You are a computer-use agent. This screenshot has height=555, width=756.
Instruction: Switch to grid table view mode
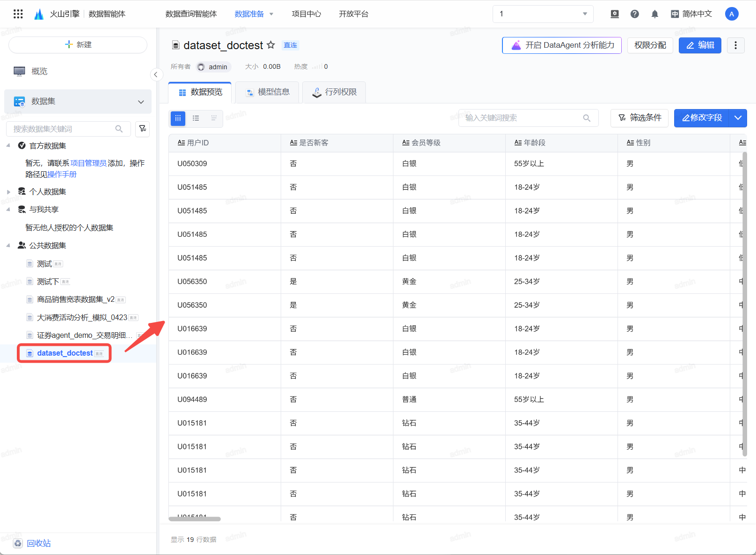(x=178, y=118)
